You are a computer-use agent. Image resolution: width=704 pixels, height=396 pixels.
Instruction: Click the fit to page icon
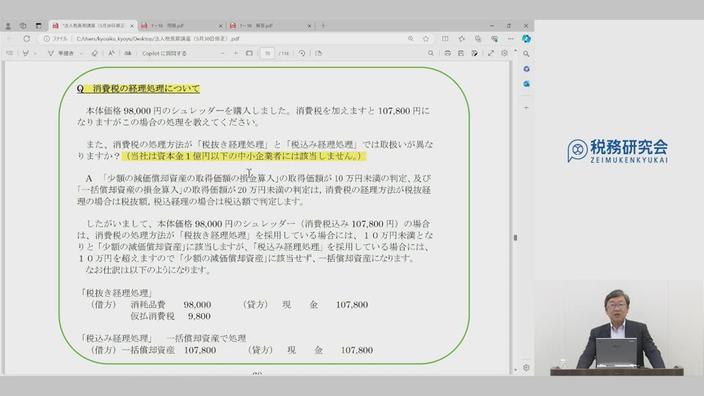(x=249, y=53)
